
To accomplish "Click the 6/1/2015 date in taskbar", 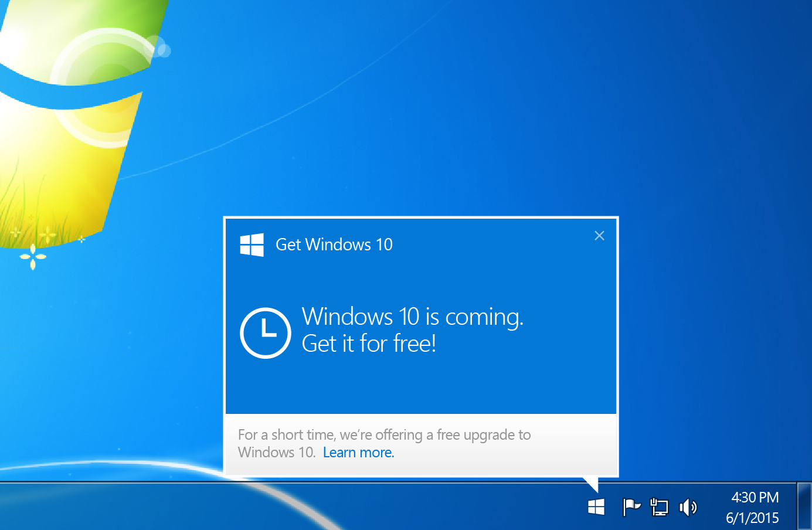I will 753,518.
